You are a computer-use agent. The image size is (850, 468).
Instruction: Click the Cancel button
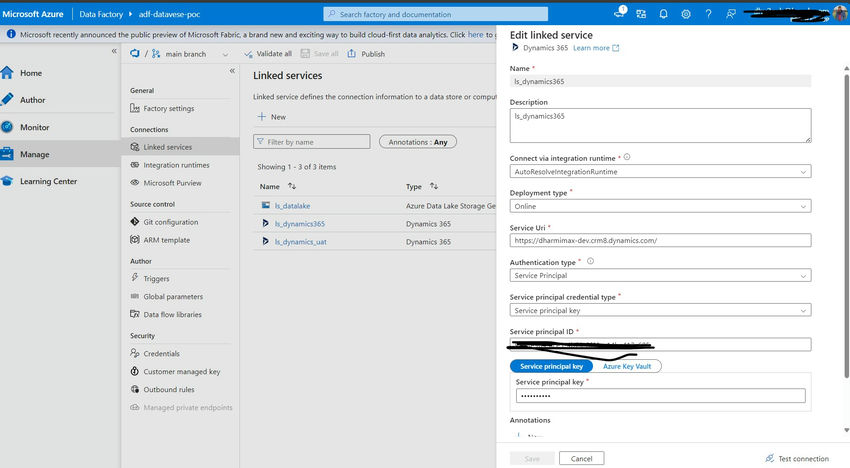(x=581, y=458)
